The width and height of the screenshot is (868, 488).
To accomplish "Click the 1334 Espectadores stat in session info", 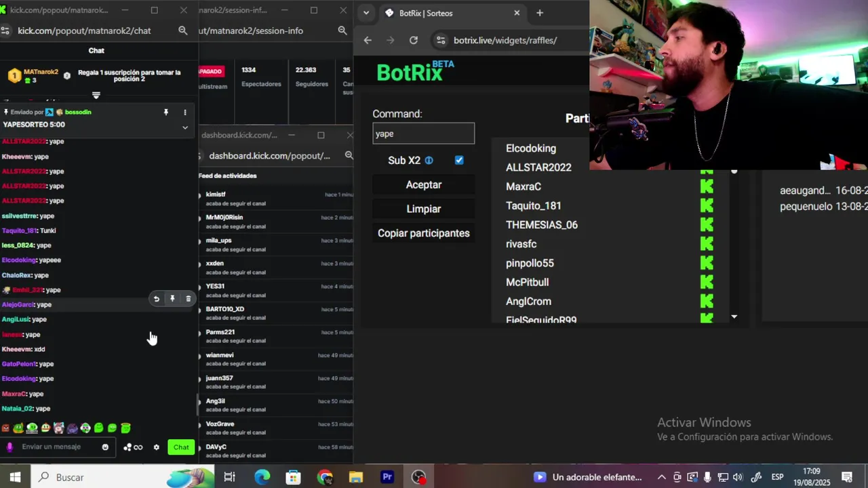I will click(x=261, y=77).
